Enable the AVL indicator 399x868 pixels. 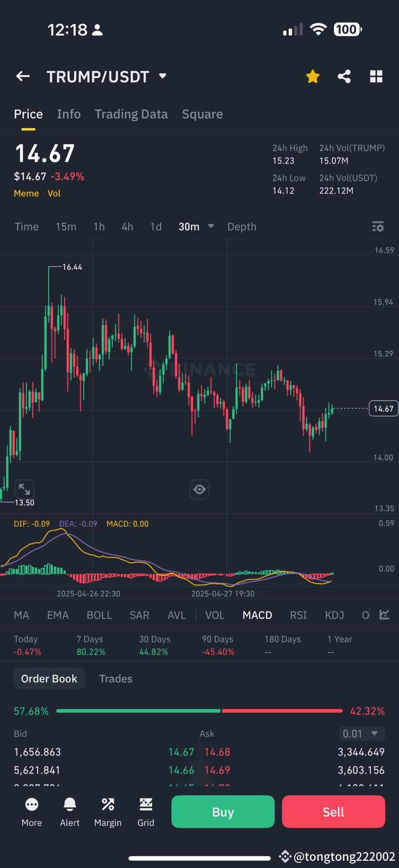[176, 615]
